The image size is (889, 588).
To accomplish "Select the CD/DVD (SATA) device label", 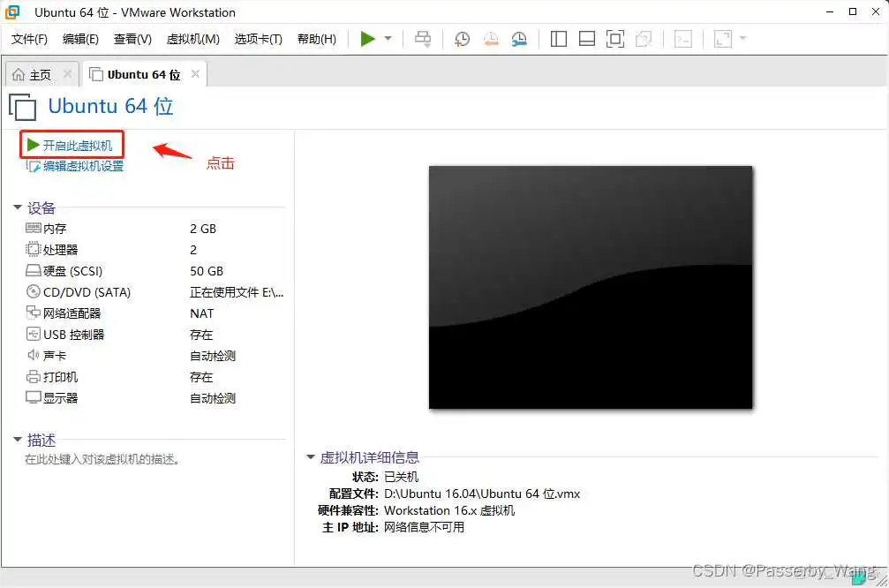I will coord(87,292).
